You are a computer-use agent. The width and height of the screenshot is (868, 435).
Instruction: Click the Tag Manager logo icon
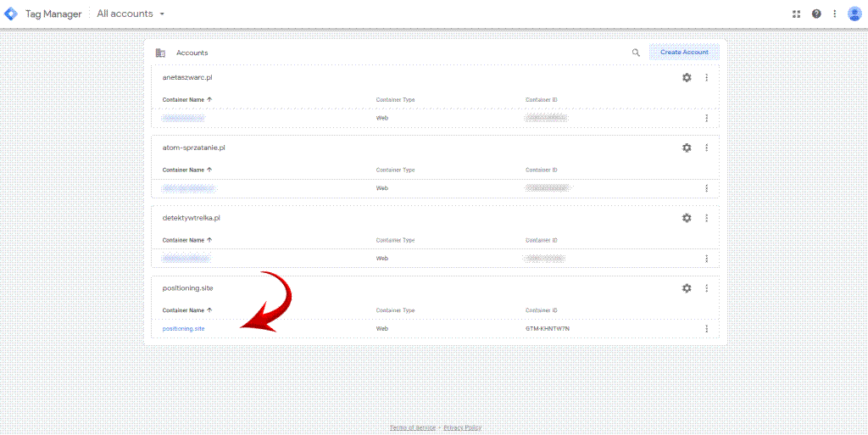click(11, 14)
